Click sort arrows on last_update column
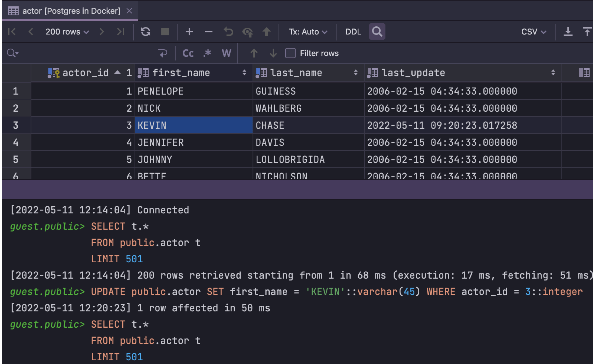This screenshot has height=364, width=593. (x=553, y=72)
